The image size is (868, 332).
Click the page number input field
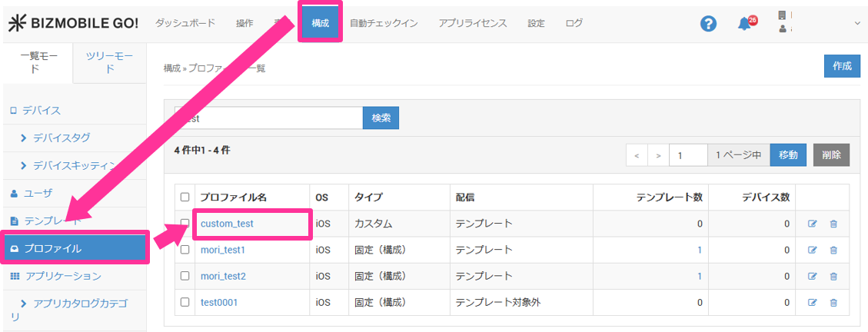click(x=687, y=154)
